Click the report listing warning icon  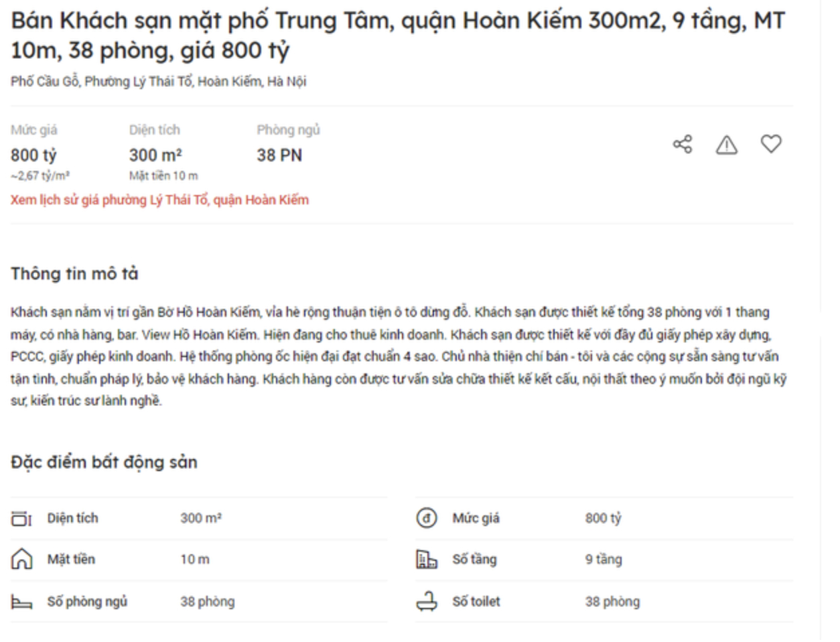728,145
